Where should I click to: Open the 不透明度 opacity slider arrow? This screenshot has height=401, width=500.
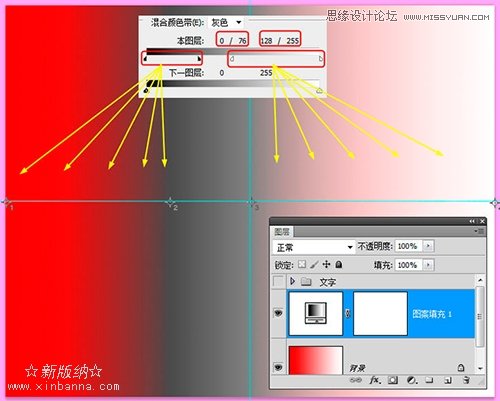[428, 246]
